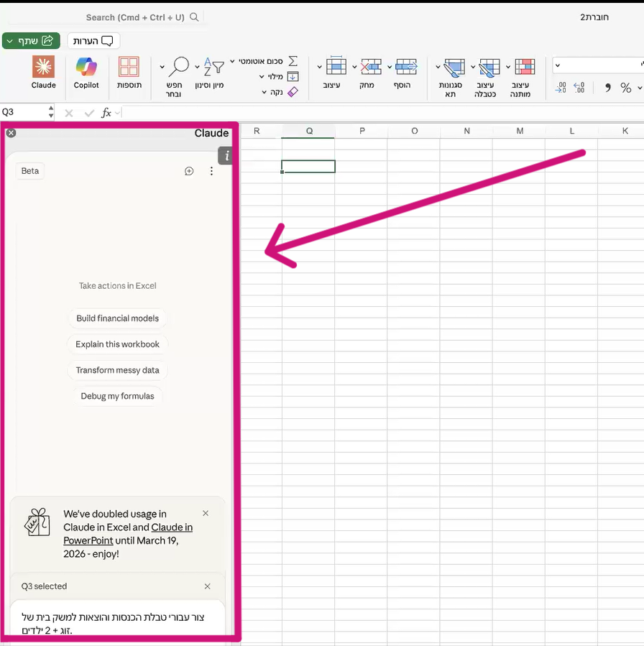Choose Explain this workbook suggestion
The height and width of the screenshot is (646, 644).
[117, 344]
